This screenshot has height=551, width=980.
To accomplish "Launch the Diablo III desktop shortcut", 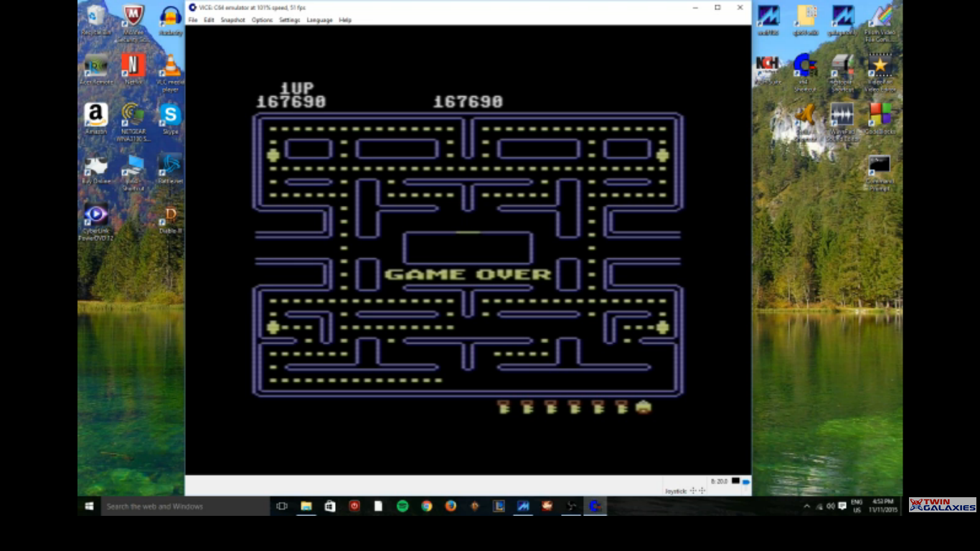I will pos(171,219).
